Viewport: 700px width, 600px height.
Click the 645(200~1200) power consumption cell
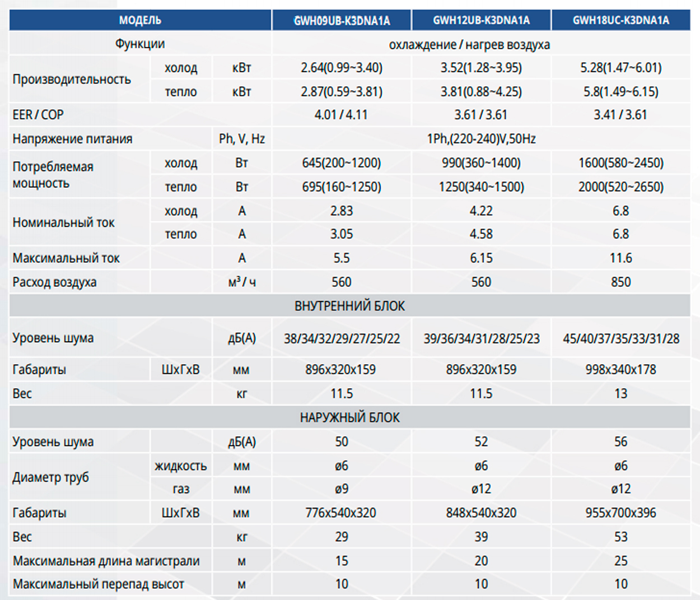[341, 163]
